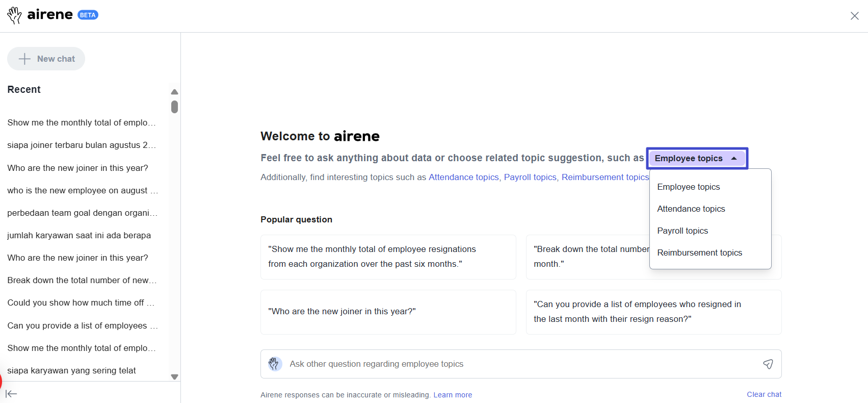Open the Attendance topics link in the subtitle

463,177
